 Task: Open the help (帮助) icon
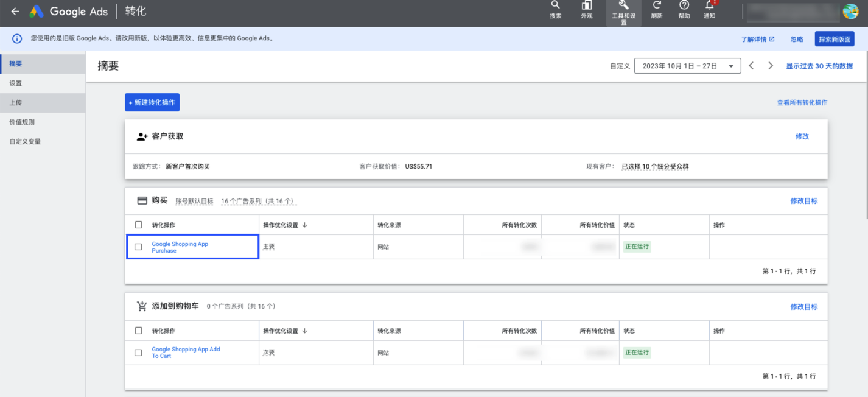pos(684,10)
